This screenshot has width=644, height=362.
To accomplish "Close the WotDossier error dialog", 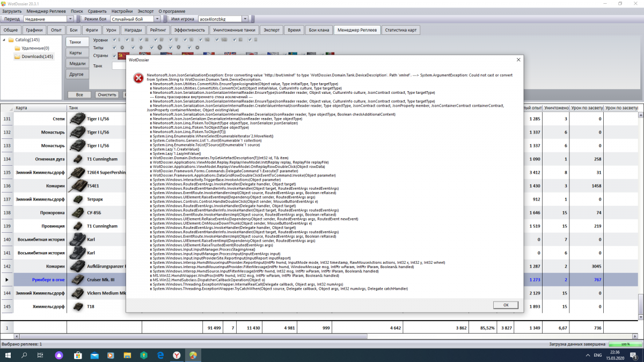I will 518,60.
